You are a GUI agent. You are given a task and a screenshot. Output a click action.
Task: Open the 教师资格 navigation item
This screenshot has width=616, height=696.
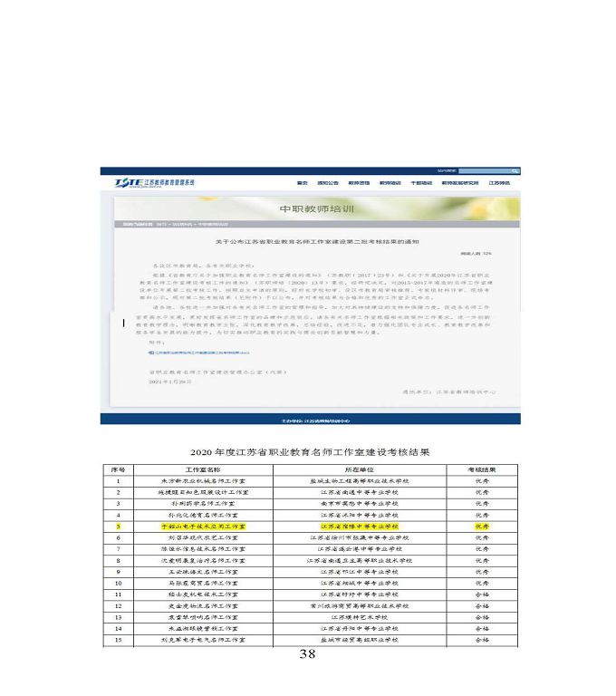359,183
